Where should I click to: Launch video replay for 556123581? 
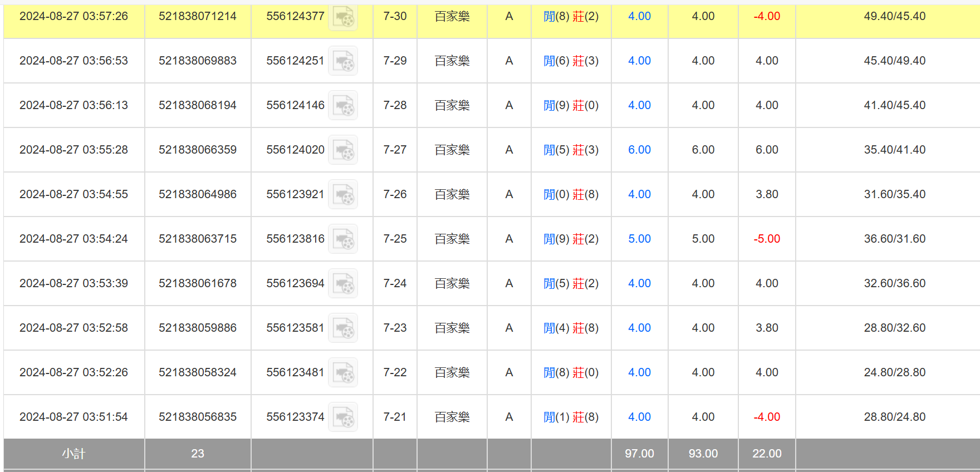(x=343, y=328)
